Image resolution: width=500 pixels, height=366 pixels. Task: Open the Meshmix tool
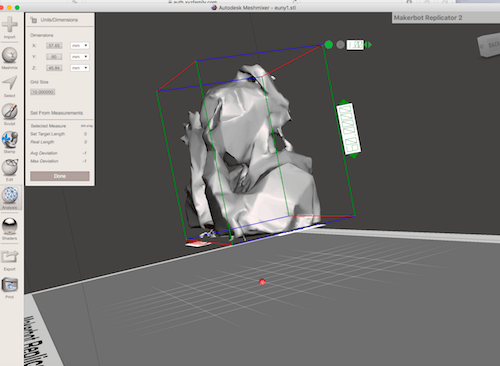tap(10, 55)
